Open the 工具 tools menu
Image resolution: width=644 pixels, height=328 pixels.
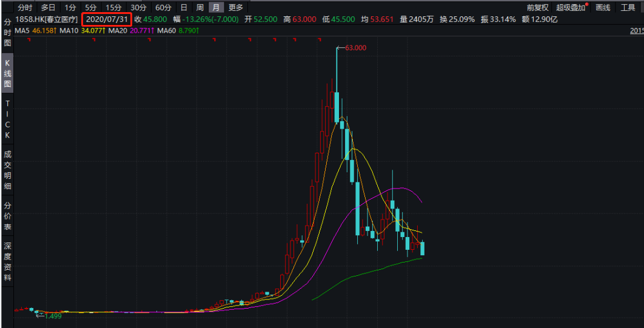pyautogui.click(x=628, y=7)
